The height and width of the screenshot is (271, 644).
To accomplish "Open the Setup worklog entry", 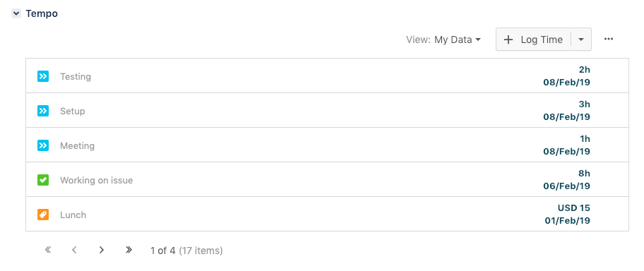I will (327, 111).
